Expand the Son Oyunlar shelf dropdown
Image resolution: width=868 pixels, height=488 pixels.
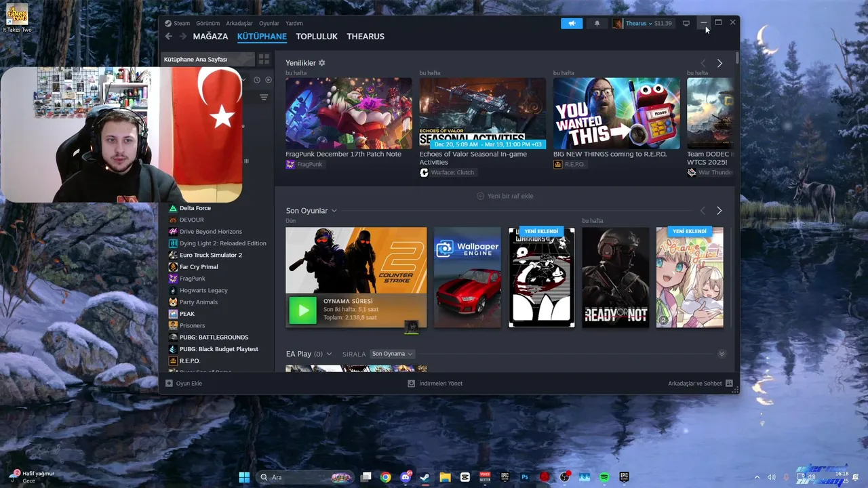pyautogui.click(x=334, y=211)
